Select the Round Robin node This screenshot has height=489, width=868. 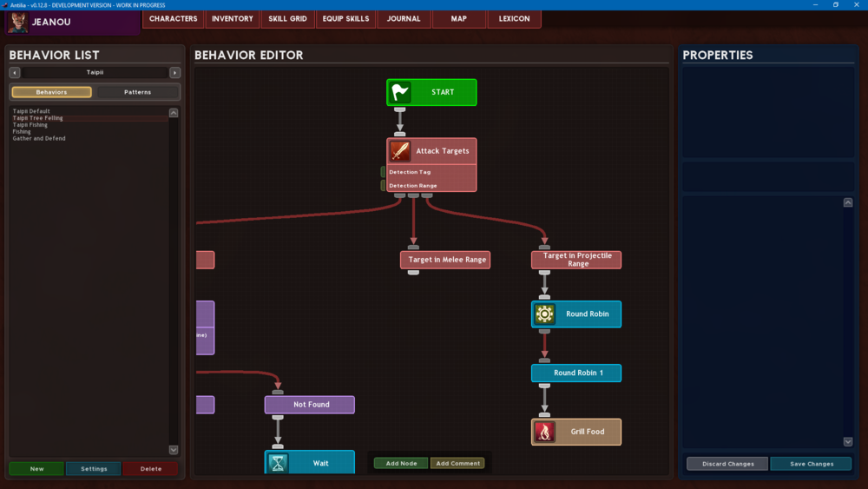[x=576, y=314]
